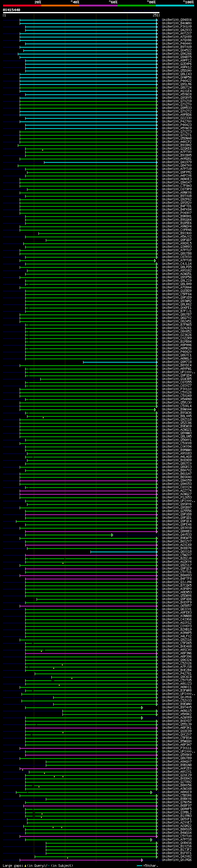Click the UniRef100_A9AQ07 label
Viewport: 197px width, 868px height.
pyautogui.click(x=177, y=761)
